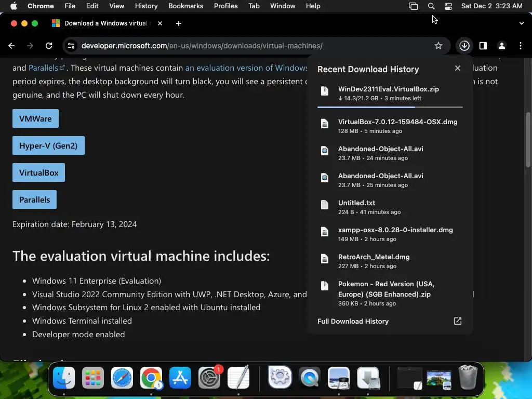This screenshot has width=532, height=399.
Task: Click the VirtualBox-7.0.12 dmg file icon
Action: pyautogui.click(x=325, y=124)
